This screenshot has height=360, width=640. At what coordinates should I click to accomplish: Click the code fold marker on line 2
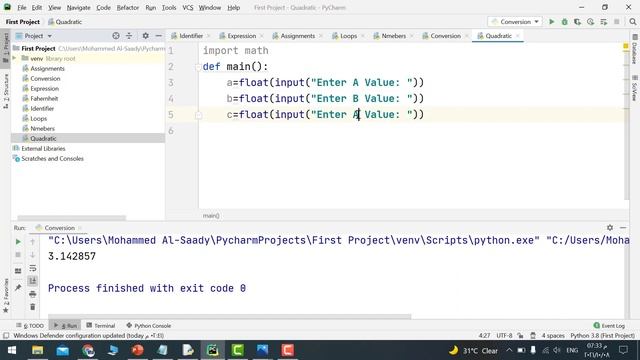tap(198, 67)
